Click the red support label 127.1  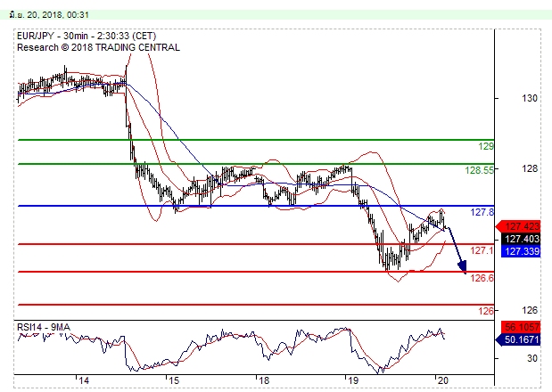pos(482,250)
